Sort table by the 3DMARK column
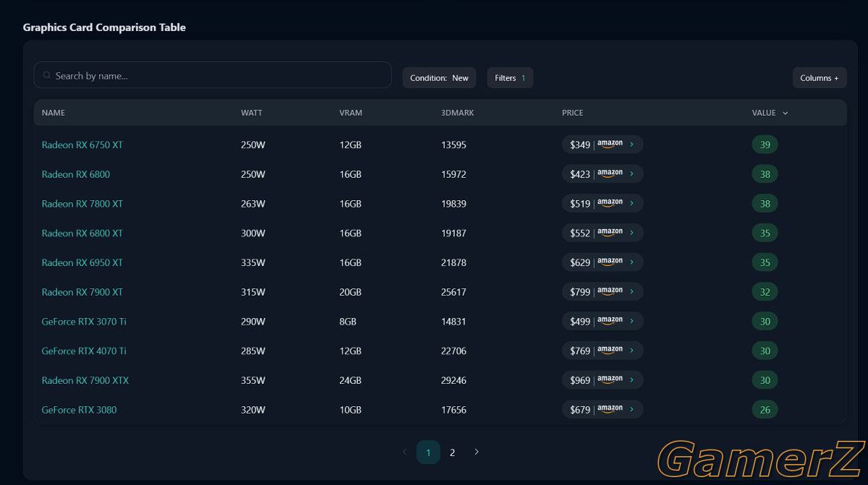 (457, 113)
